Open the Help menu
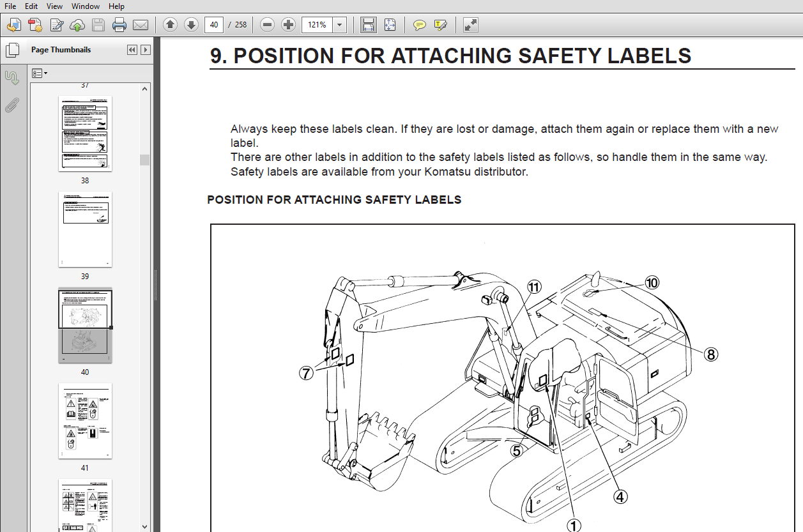803x532 pixels. [x=116, y=6]
